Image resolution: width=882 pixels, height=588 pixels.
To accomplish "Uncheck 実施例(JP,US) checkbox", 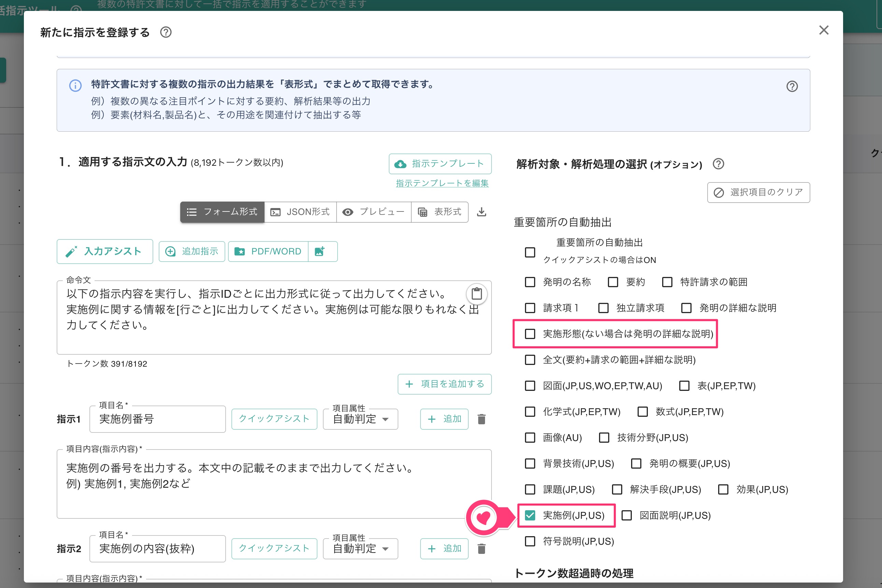I will [x=529, y=516].
